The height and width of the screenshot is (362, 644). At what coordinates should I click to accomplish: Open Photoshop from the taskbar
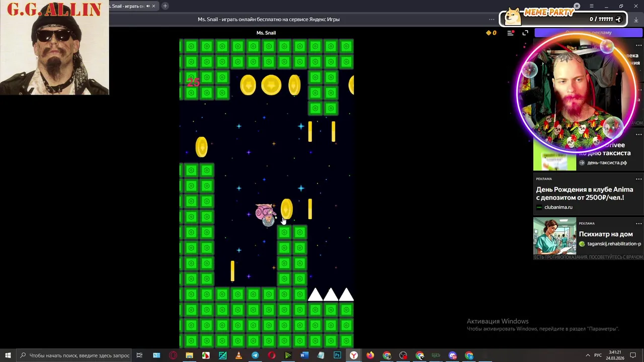pyautogui.click(x=337, y=355)
